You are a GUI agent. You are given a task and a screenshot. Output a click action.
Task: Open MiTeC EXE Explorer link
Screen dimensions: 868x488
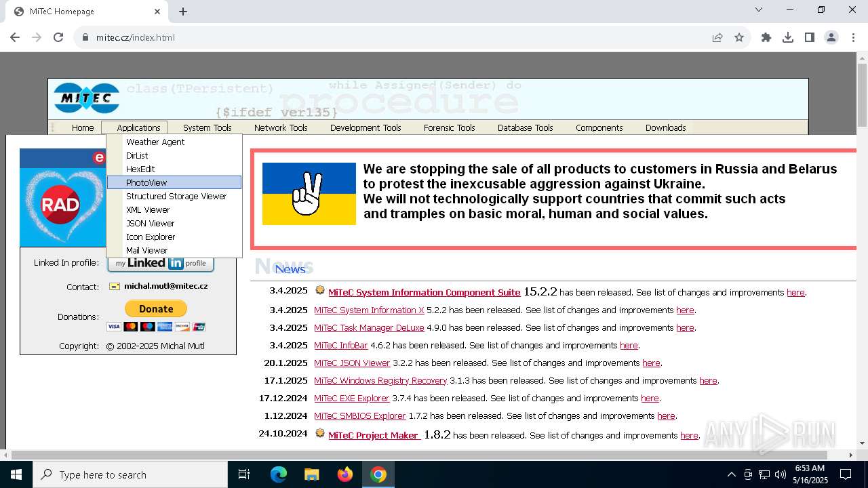coord(352,398)
